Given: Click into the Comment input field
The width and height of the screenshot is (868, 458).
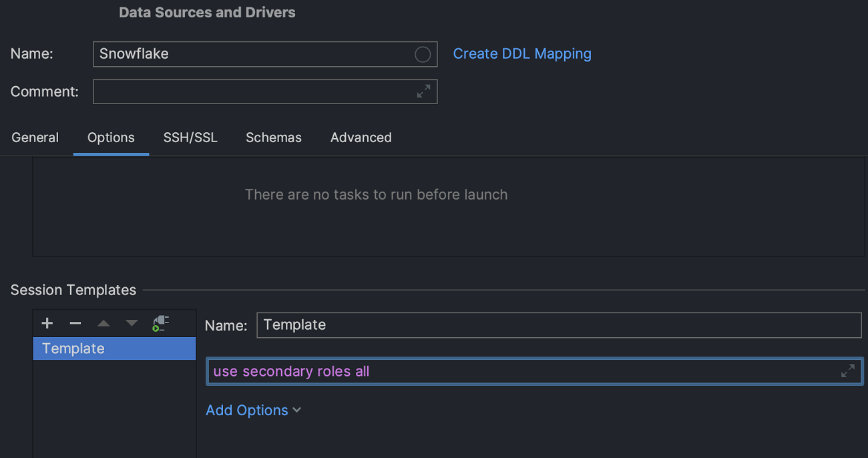Looking at the screenshot, I should (254, 92).
